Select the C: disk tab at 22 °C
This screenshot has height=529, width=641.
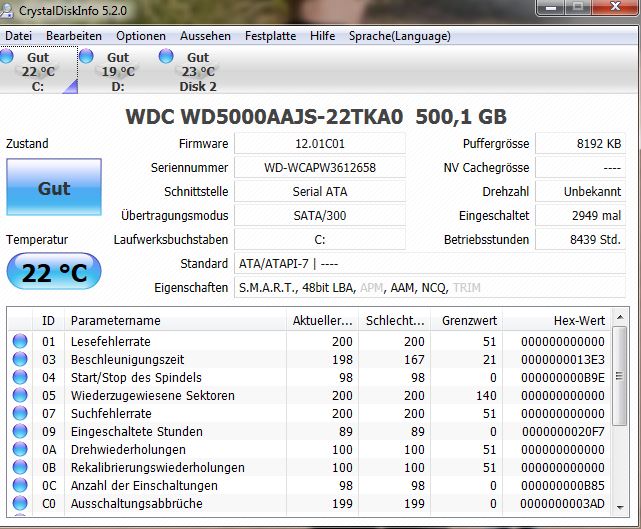(x=38, y=70)
